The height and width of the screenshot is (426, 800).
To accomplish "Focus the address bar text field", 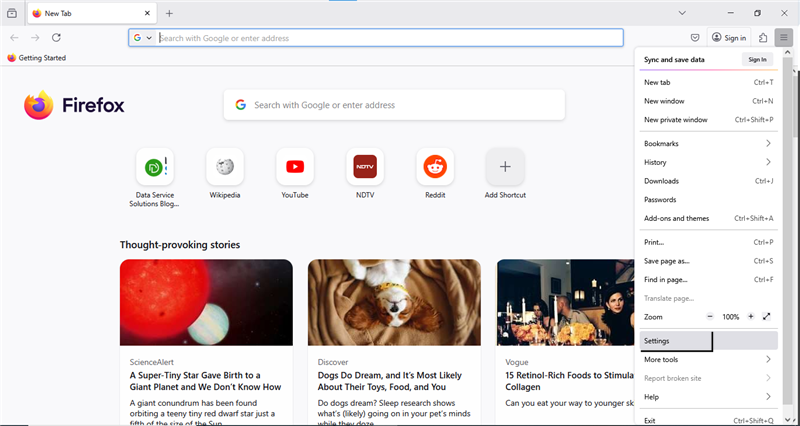I will [389, 38].
